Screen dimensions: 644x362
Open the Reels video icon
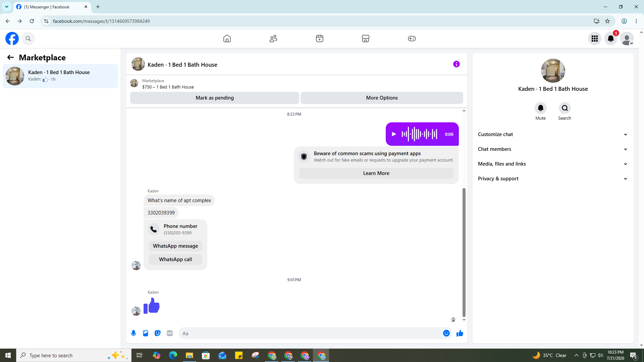(x=320, y=39)
